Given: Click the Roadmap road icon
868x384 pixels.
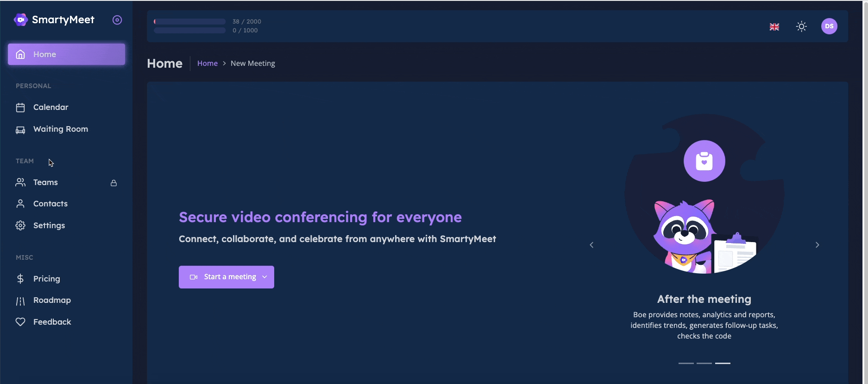Looking at the screenshot, I should click(20, 301).
